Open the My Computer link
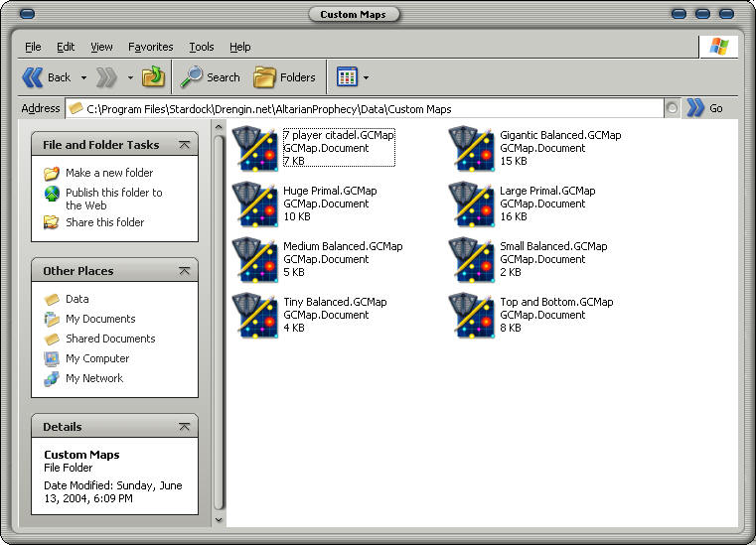Viewport: 756px width, 545px height. (97, 358)
